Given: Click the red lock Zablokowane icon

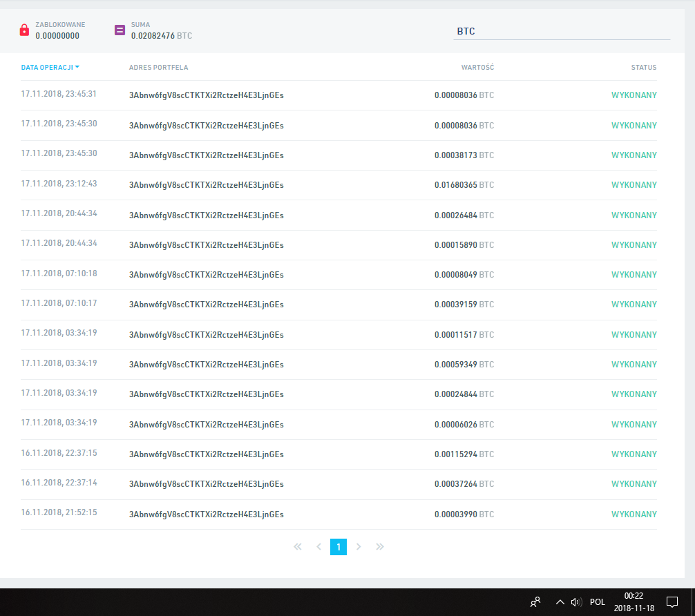Looking at the screenshot, I should click(24, 30).
